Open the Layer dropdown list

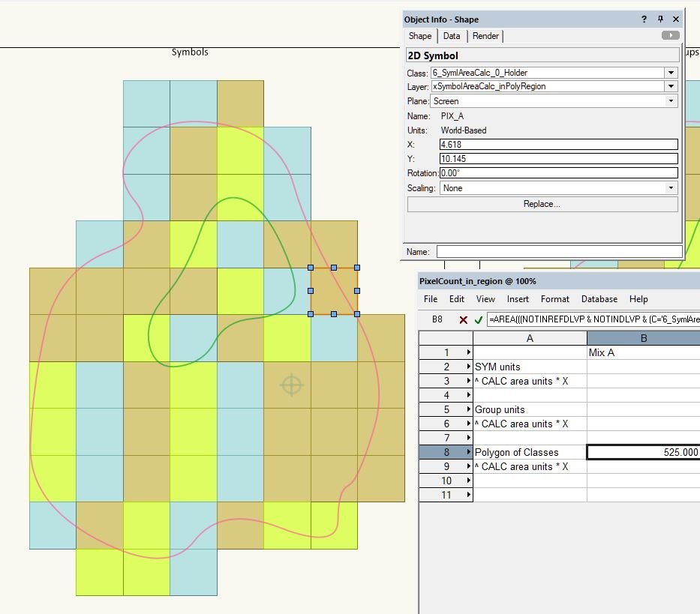tap(671, 87)
